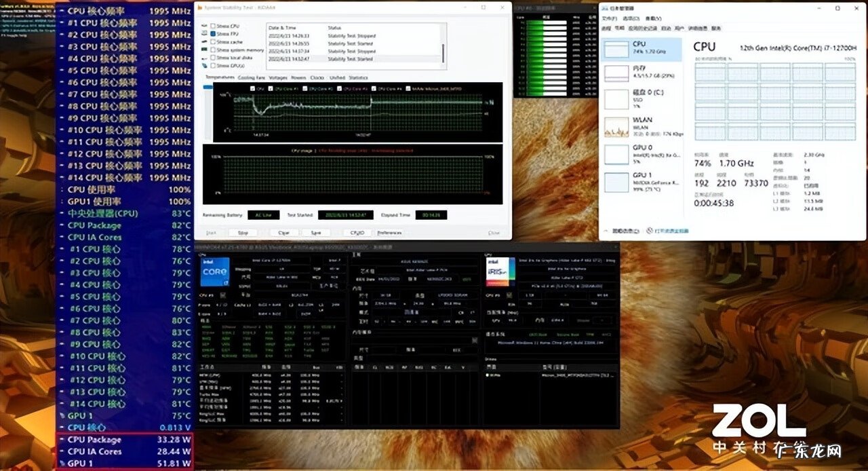The width and height of the screenshot is (868, 471).
Task: Select the WLAN network graph entry
Action: (617, 127)
